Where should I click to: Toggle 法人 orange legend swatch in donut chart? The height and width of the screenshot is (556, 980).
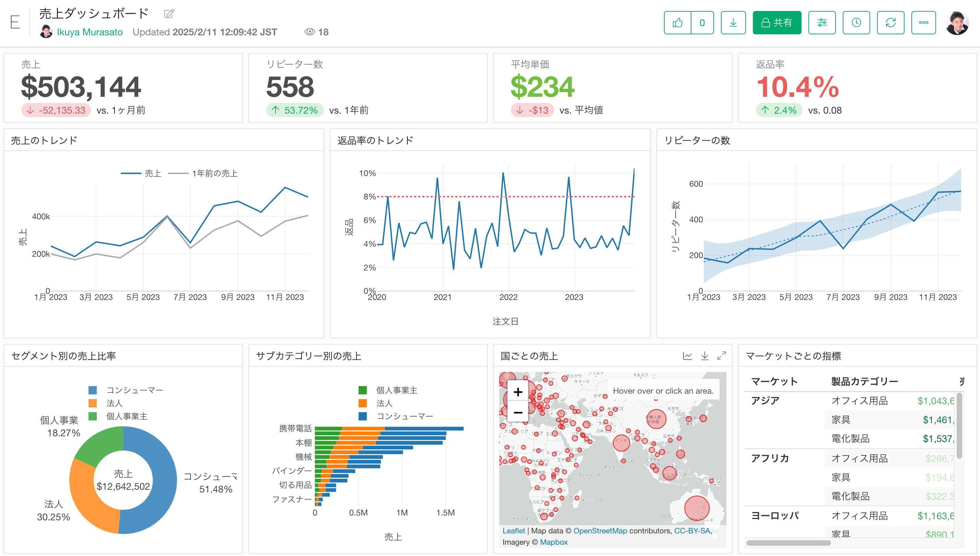pos(92,403)
